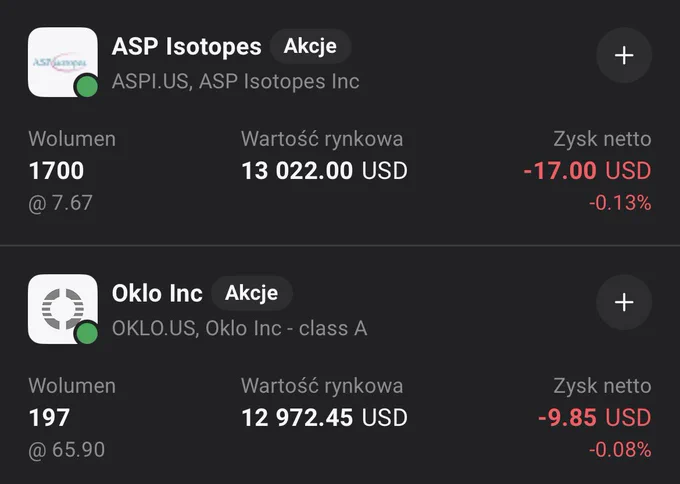680x484 pixels.
Task: Open the ASP Isotopes company logo
Action: pos(62,62)
